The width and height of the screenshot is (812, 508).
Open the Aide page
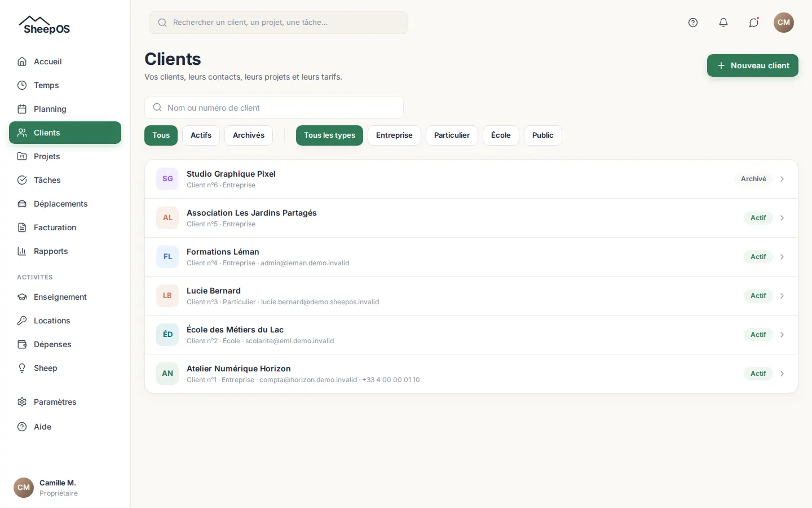tap(65, 427)
